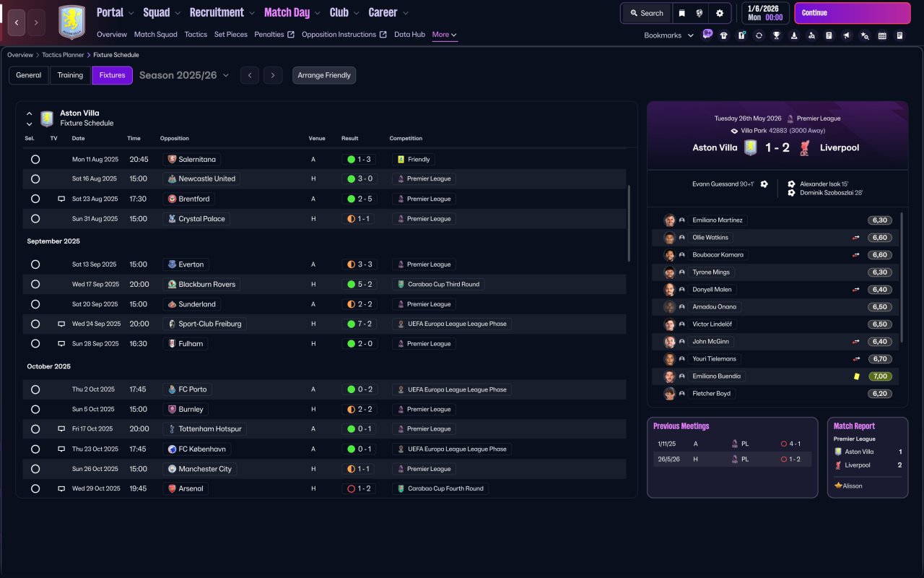Click the TV icon on Fulham row
This screenshot has height=578, width=924.
(61, 344)
